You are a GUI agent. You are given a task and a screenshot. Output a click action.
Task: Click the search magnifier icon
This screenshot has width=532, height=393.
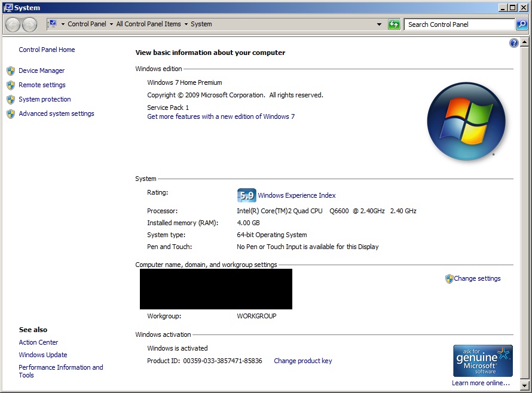coord(521,24)
